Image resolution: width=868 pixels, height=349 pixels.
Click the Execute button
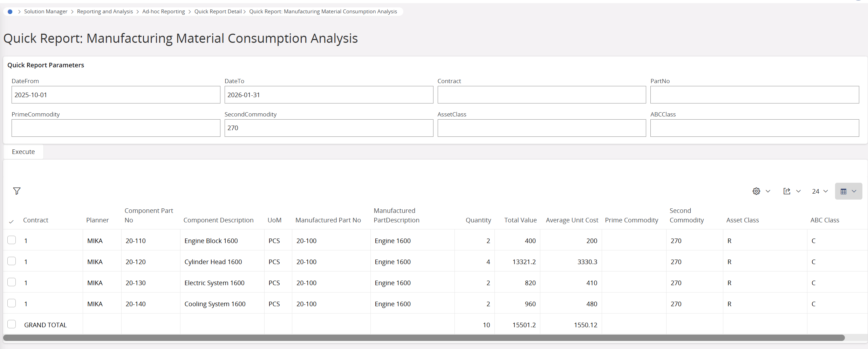click(x=23, y=152)
